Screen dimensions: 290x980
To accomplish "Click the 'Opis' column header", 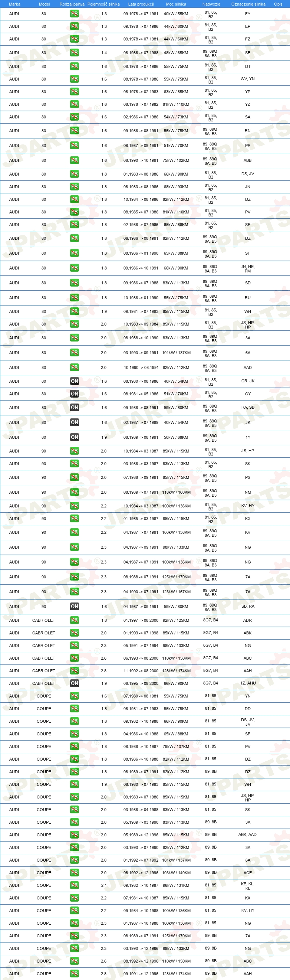I will click(278, 4).
